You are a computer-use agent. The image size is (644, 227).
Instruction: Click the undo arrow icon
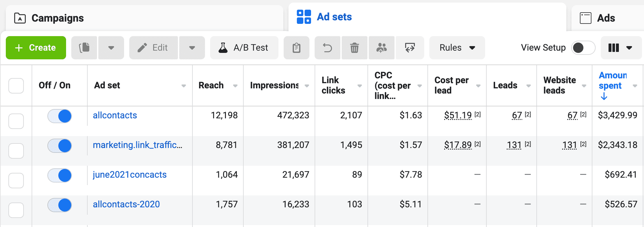(x=327, y=48)
